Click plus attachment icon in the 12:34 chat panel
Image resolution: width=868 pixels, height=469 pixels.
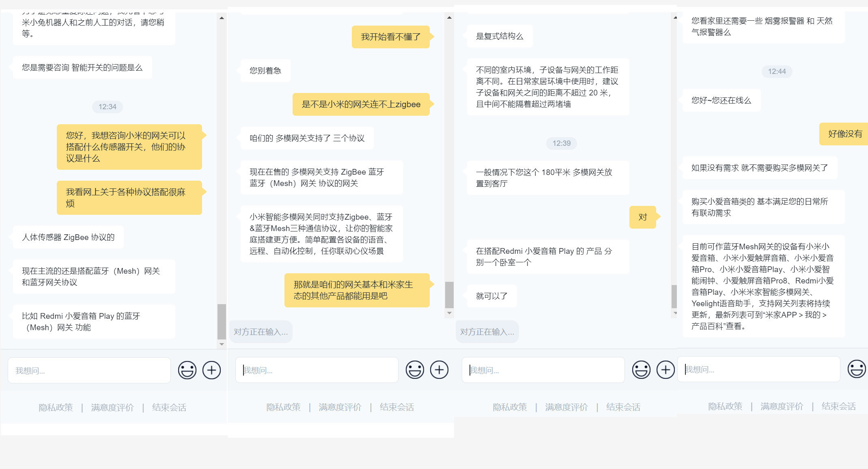(x=211, y=370)
